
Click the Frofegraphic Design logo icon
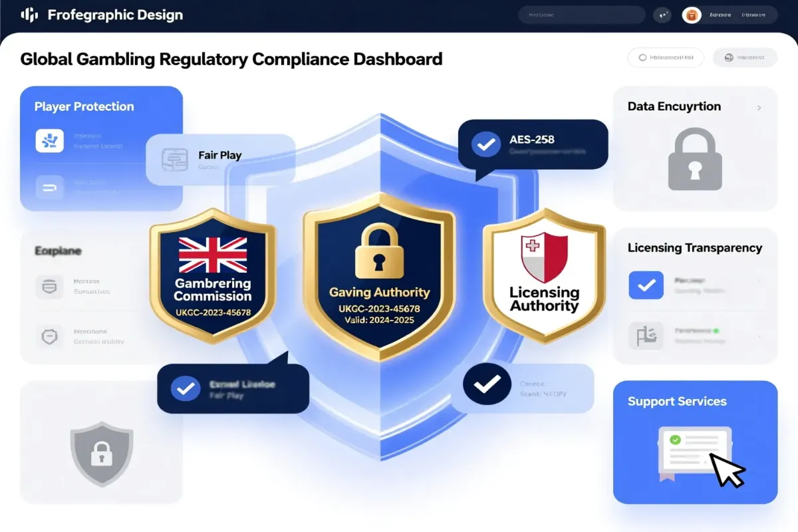click(30, 15)
